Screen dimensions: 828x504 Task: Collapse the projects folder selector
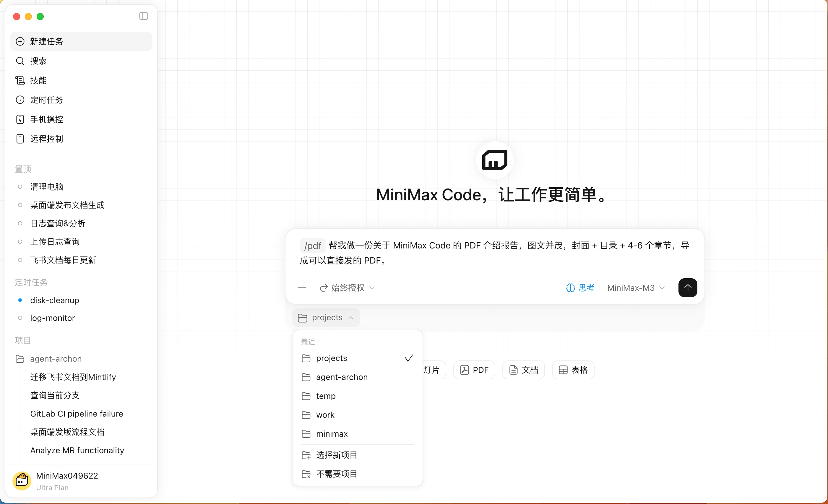pyautogui.click(x=326, y=318)
